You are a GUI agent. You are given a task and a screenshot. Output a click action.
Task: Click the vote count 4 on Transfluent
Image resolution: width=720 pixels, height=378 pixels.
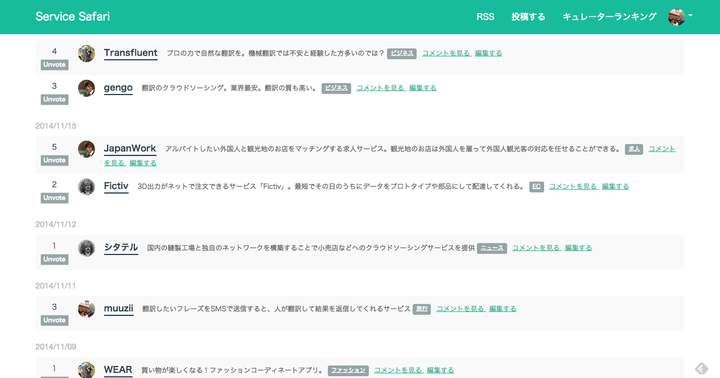click(x=54, y=51)
